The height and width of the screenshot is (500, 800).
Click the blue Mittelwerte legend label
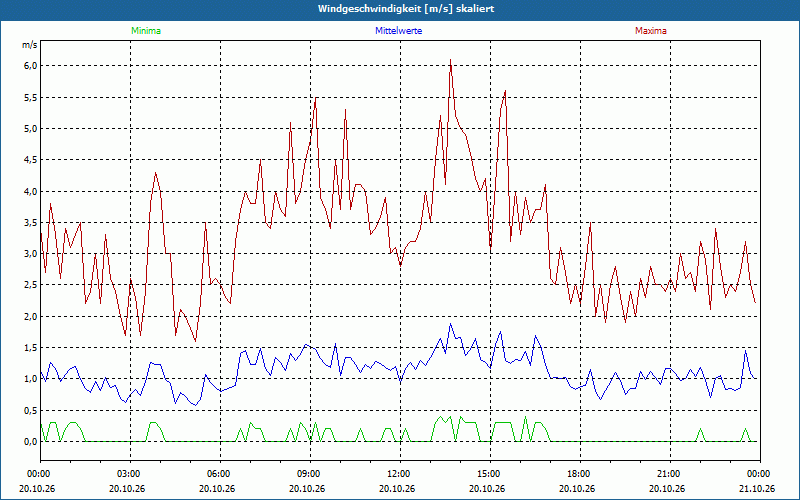(398, 31)
